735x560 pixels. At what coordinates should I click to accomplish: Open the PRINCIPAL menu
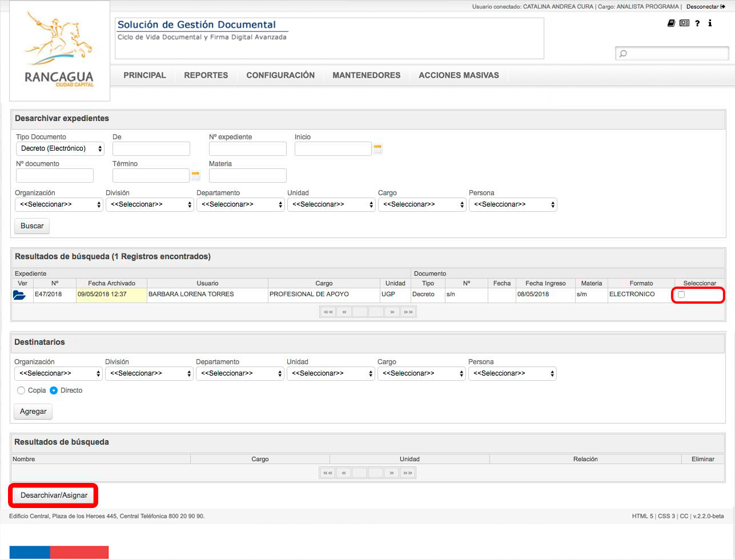(x=144, y=75)
